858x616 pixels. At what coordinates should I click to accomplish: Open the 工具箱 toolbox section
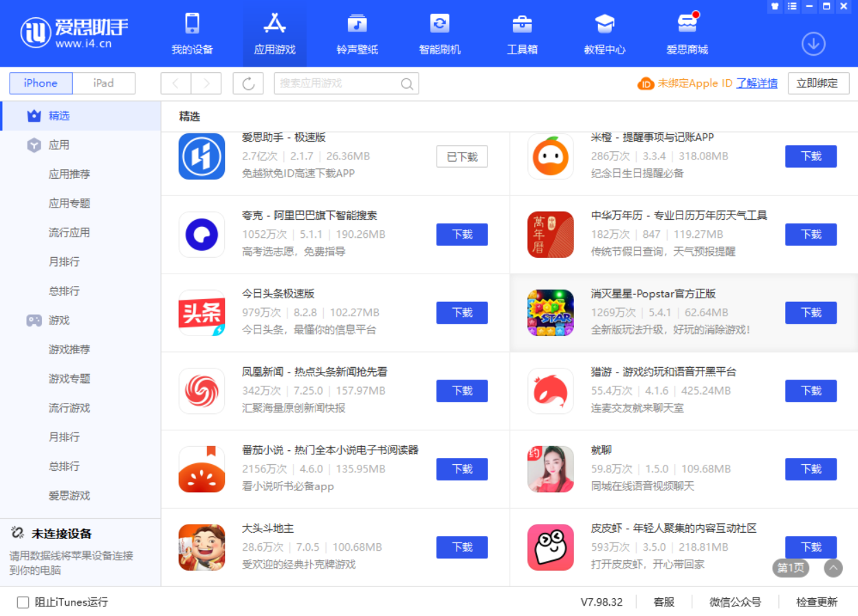tap(522, 33)
